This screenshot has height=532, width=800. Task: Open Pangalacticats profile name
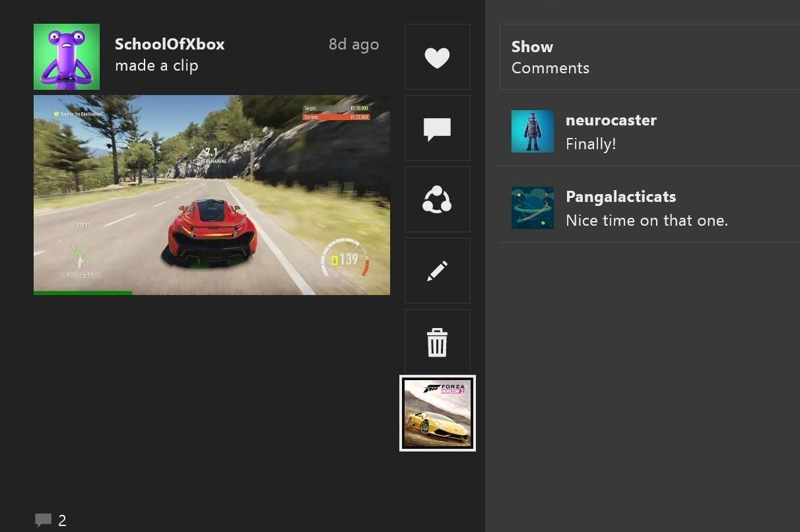coord(621,197)
